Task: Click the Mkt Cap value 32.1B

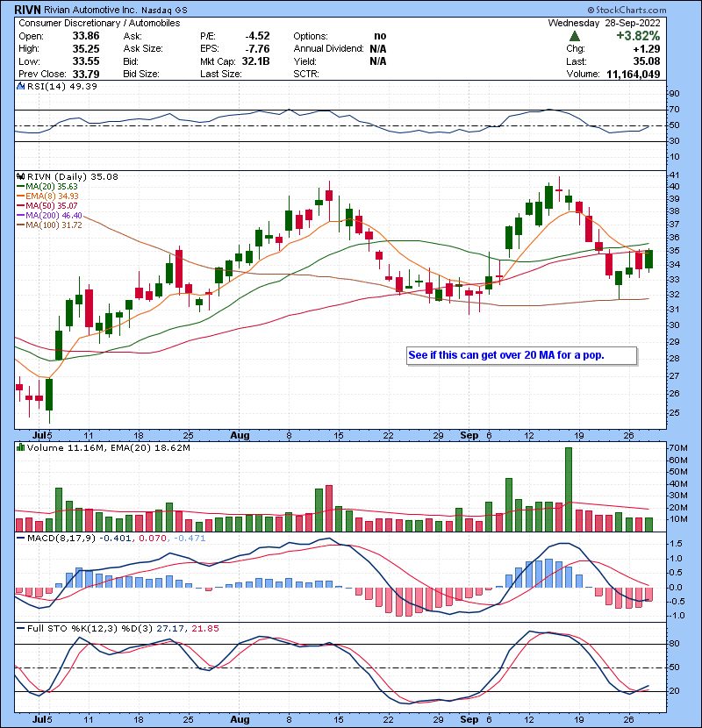Action: click(x=255, y=61)
